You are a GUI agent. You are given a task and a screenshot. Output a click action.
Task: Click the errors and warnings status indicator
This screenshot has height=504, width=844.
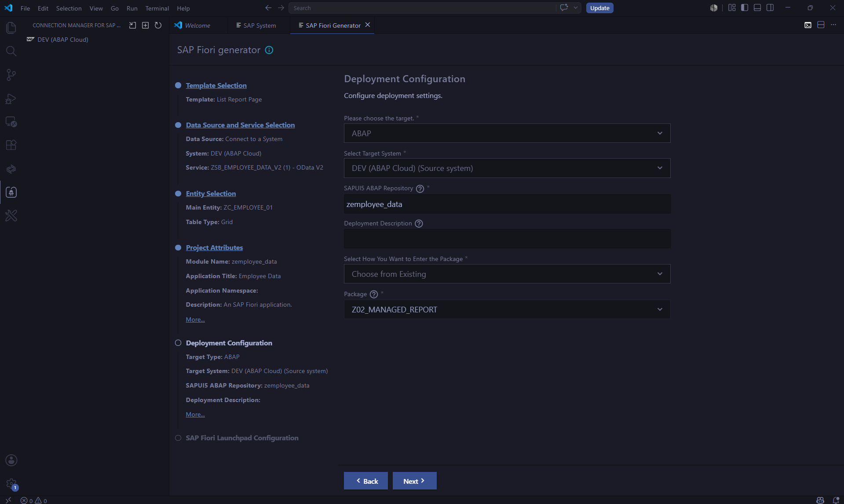point(34,500)
